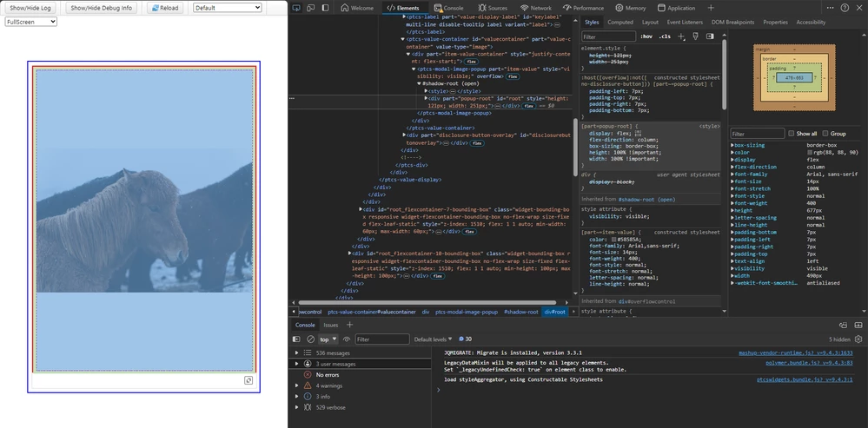Open the Memory tab
Viewport: 868px width, 428px height.
point(631,8)
